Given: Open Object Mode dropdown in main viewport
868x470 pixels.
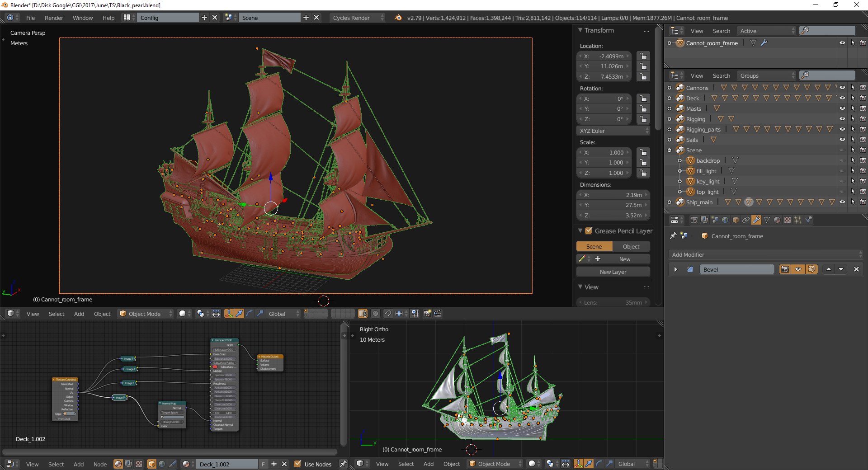Looking at the screenshot, I should 146,314.
